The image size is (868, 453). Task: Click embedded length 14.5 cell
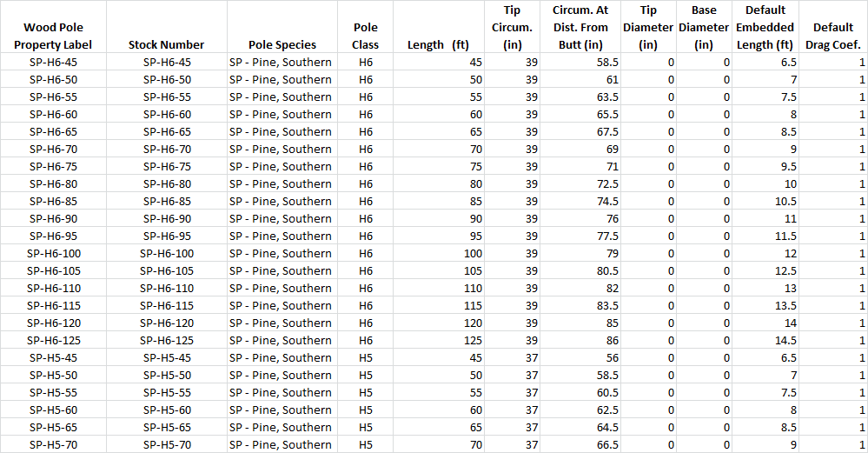765,341
